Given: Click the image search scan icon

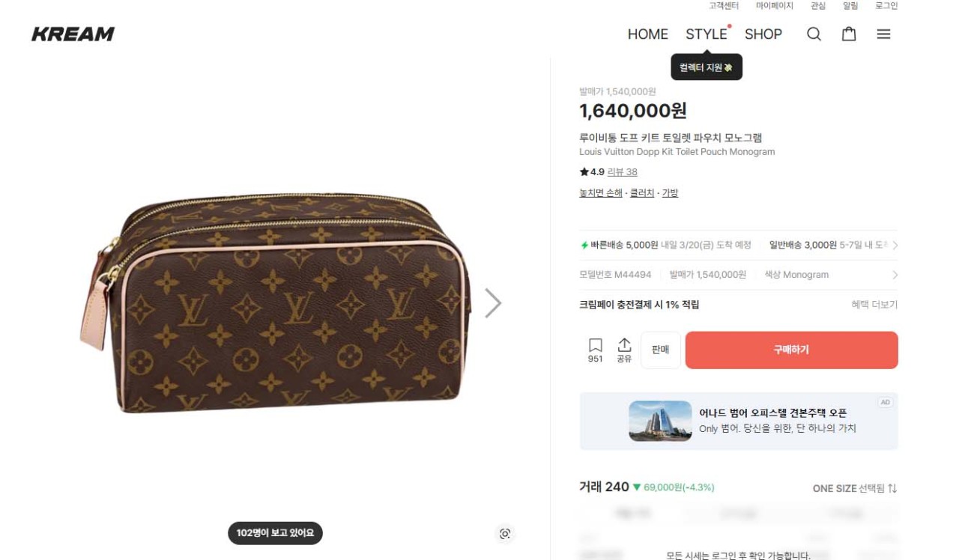Looking at the screenshot, I should [505, 534].
